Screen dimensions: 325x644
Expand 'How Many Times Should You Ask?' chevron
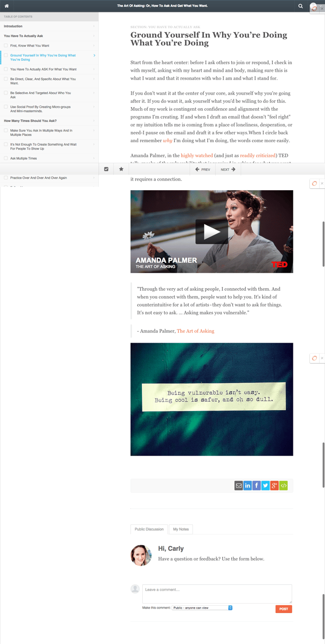tap(94, 121)
